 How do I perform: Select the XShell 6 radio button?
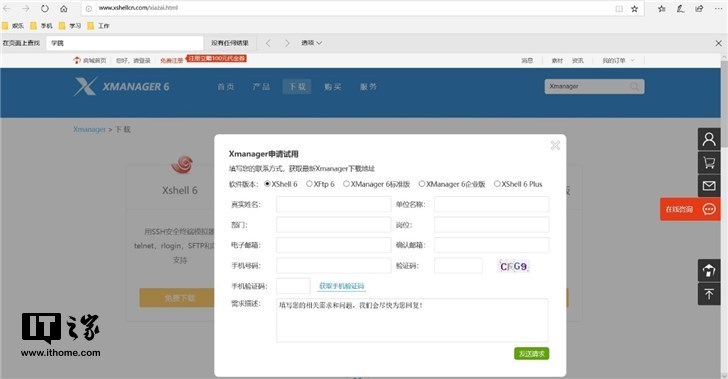(x=267, y=184)
